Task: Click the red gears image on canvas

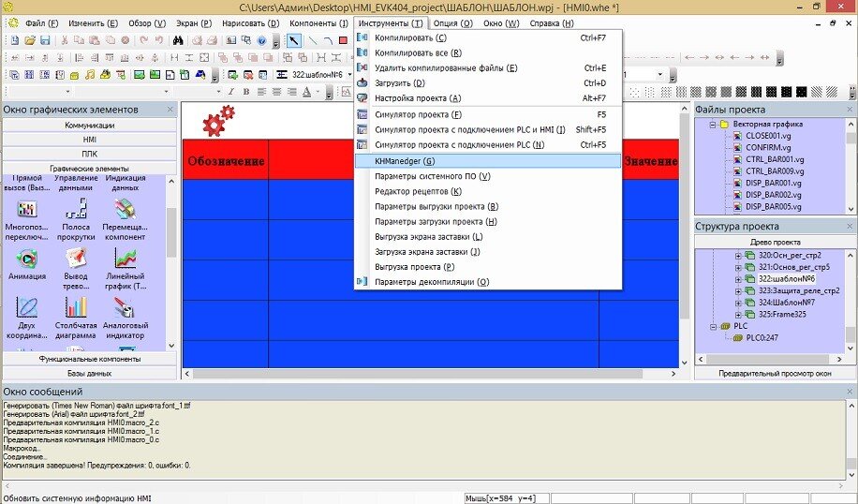Action: click(x=218, y=121)
